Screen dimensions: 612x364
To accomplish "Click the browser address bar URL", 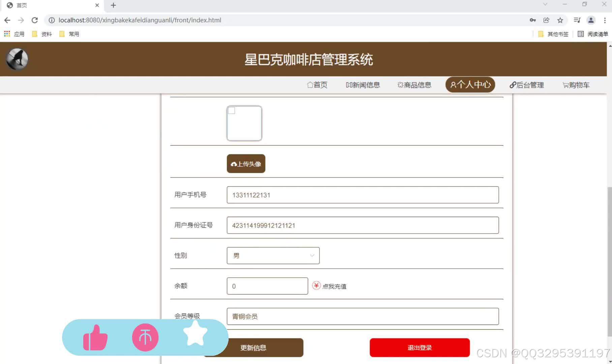I will (x=140, y=20).
